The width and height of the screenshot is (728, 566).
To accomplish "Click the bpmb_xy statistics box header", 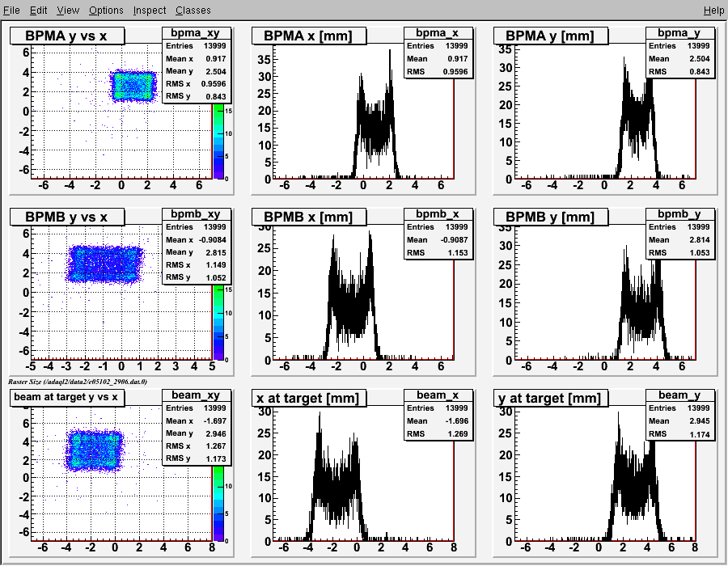I will point(196,214).
